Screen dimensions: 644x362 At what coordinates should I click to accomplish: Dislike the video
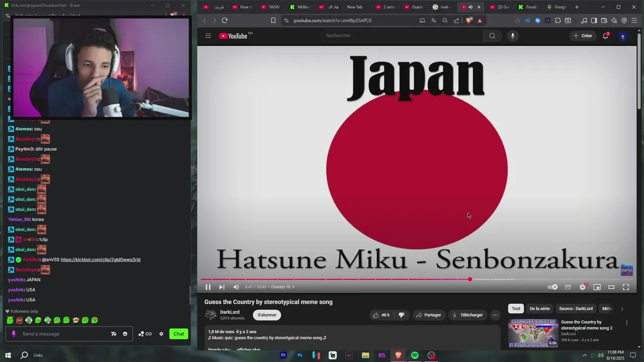[401, 315]
